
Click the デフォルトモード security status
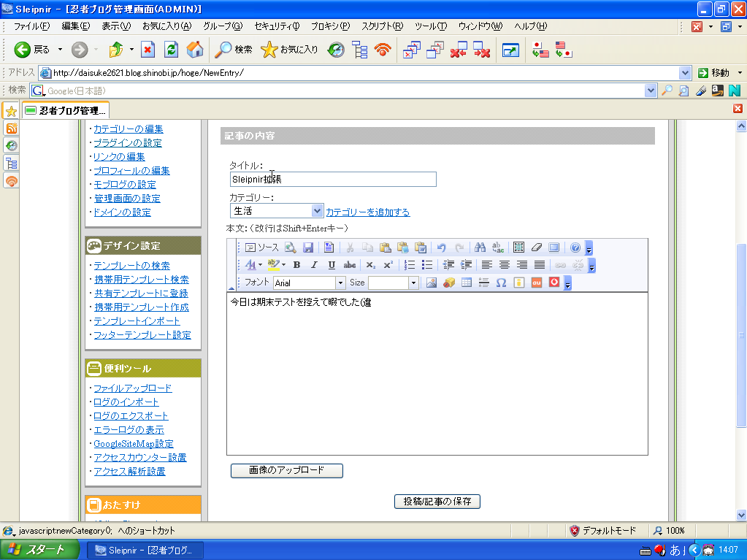604,531
